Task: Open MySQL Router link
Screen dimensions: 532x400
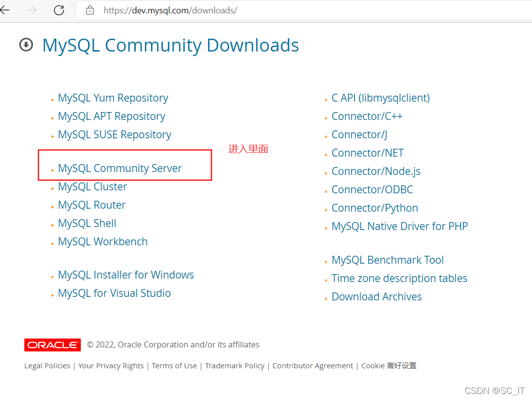Action: pyautogui.click(x=92, y=205)
